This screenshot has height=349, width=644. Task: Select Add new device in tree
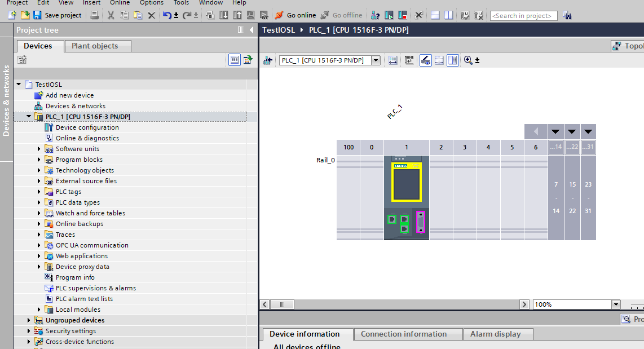point(69,95)
